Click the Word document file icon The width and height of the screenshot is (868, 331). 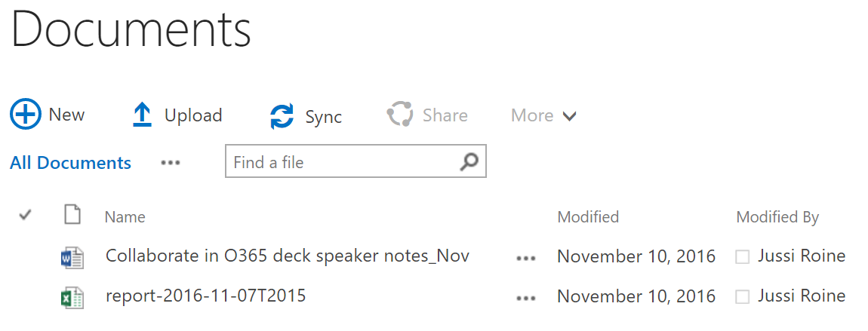coord(72,257)
